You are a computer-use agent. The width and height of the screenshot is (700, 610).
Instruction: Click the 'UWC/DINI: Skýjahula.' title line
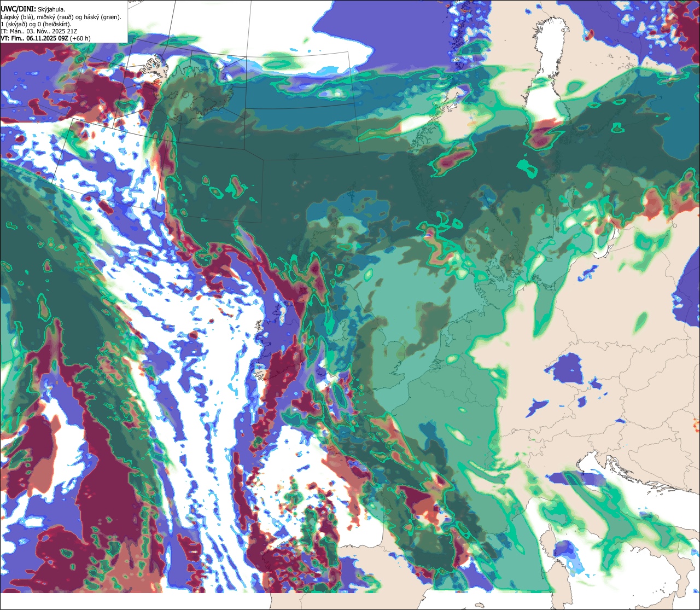click(x=33, y=9)
